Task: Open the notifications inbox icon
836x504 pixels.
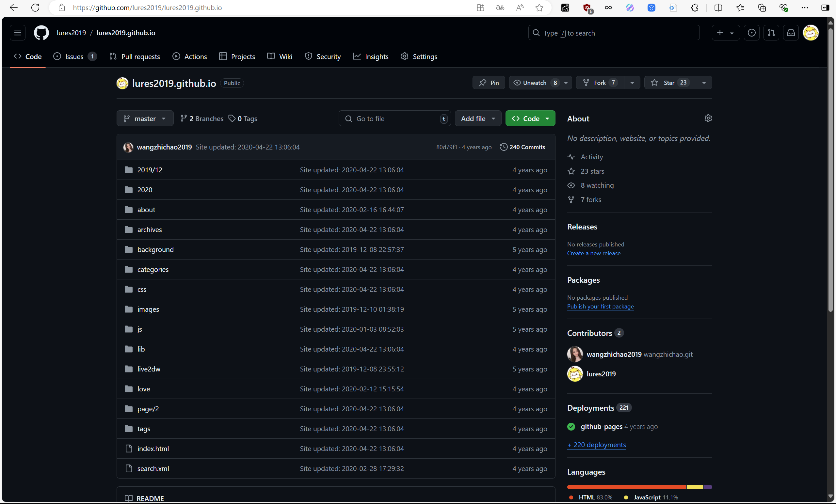Action: [791, 33]
